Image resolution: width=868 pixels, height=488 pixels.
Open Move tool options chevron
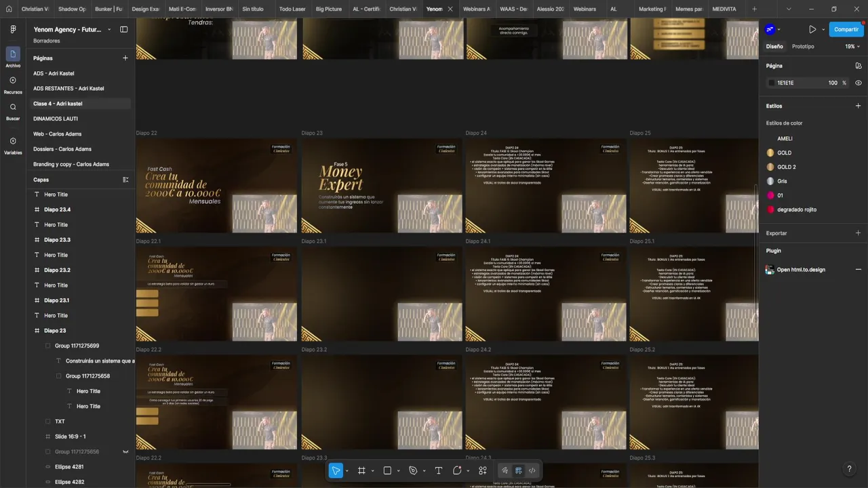pos(347,471)
